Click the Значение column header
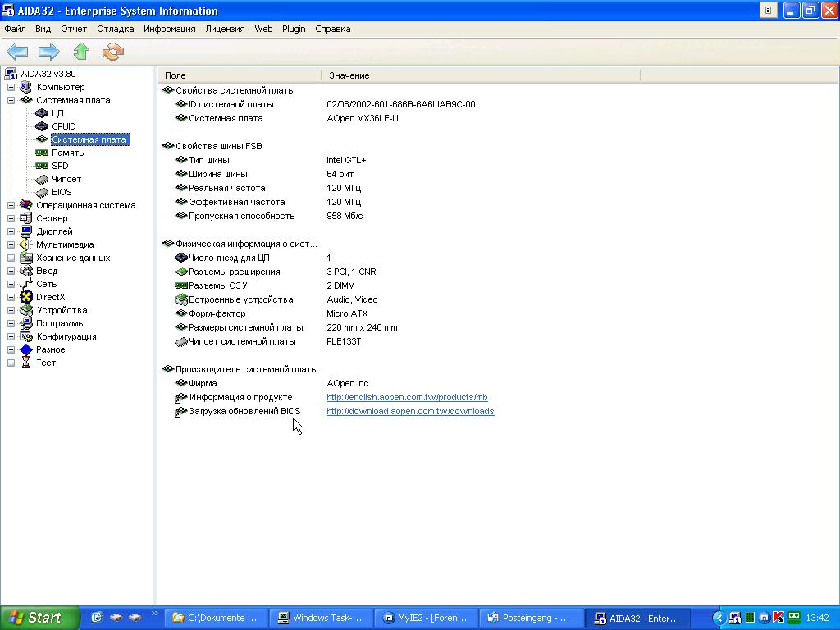The width and height of the screenshot is (840, 630). pos(481,75)
